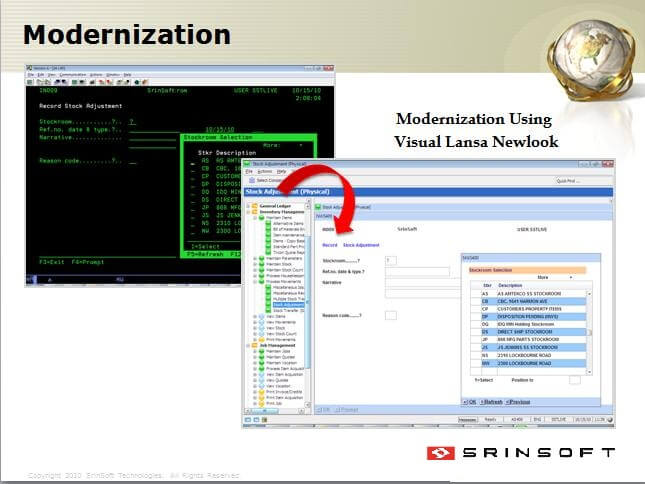
Task: Click yellow icon beside Print Invoice/Credits
Action: [x=262, y=392]
